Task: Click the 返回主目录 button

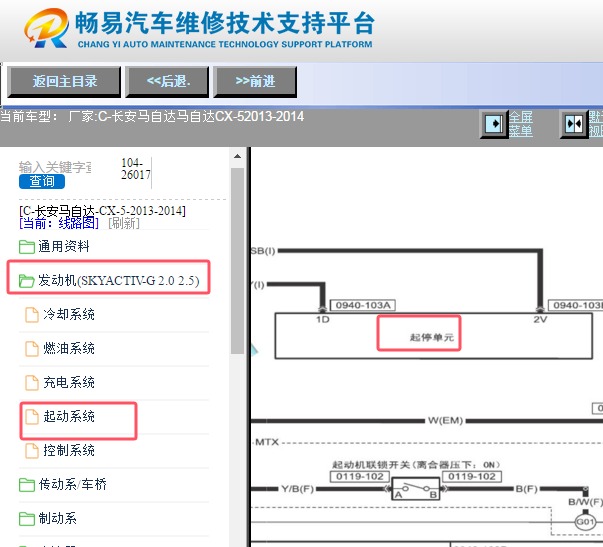Action: tap(64, 82)
